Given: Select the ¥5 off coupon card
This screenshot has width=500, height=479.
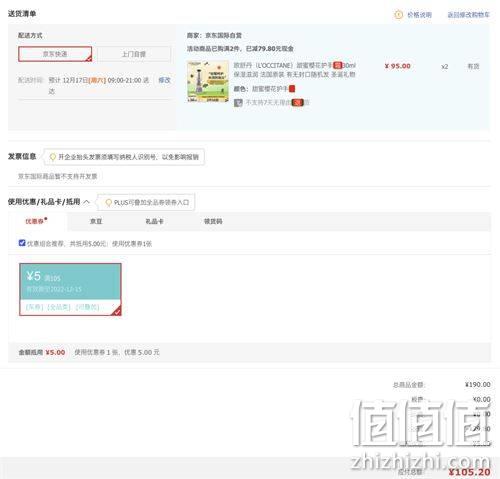Looking at the screenshot, I should [70, 289].
